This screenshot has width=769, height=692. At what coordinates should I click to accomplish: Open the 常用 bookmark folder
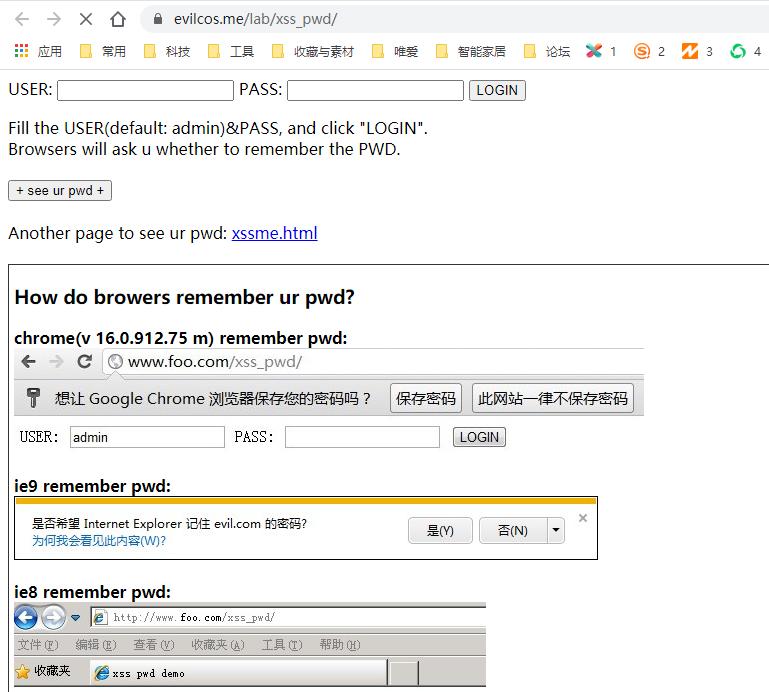(103, 51)
